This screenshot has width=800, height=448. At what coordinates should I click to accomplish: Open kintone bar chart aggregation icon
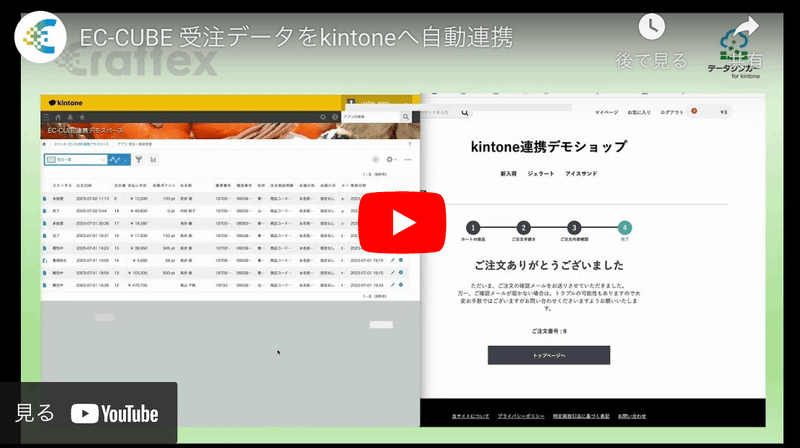coord(153,160)
